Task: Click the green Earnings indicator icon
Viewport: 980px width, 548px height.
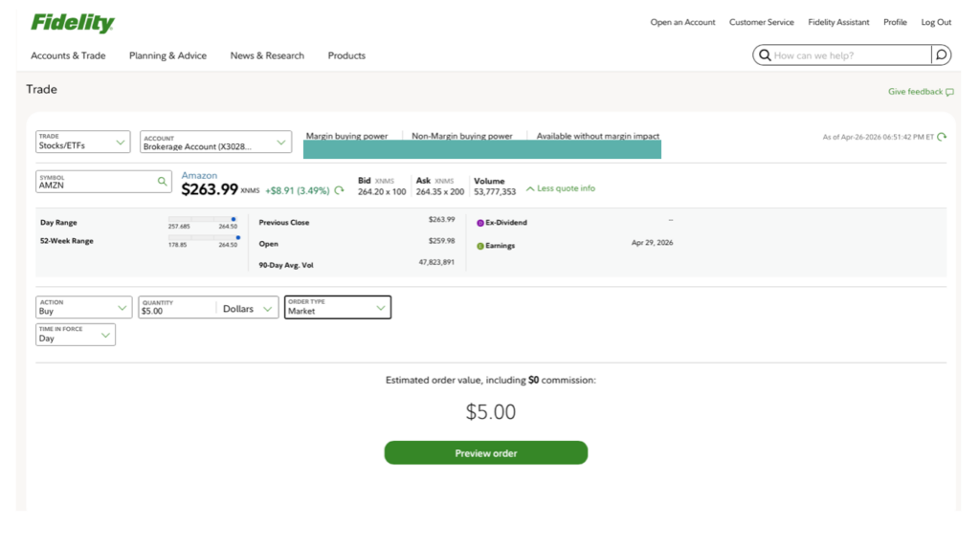Action: pyautogui.click(x=480, y=246)
